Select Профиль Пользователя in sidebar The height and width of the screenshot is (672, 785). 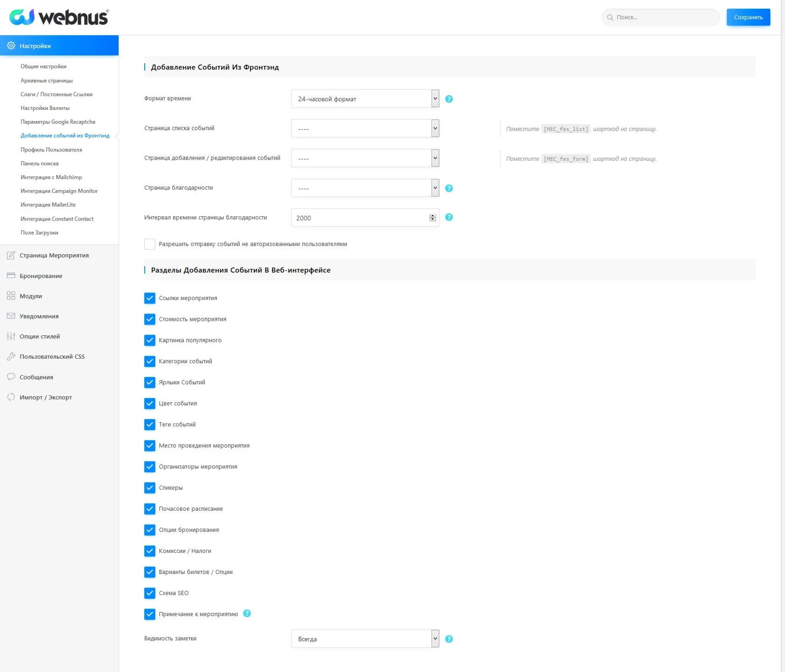point(51,150)
